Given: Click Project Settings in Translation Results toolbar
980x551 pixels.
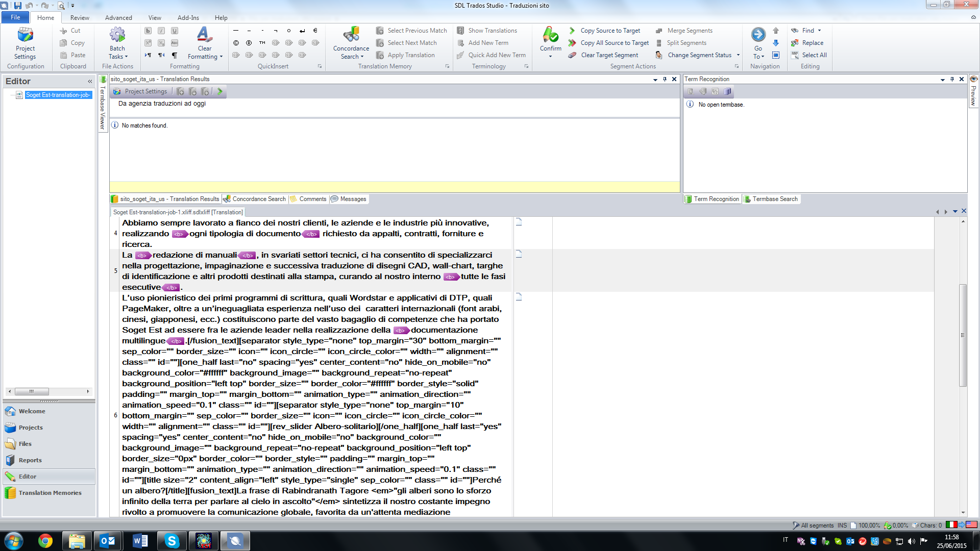Looking at the screenshot, I should (x=140, y=91).
